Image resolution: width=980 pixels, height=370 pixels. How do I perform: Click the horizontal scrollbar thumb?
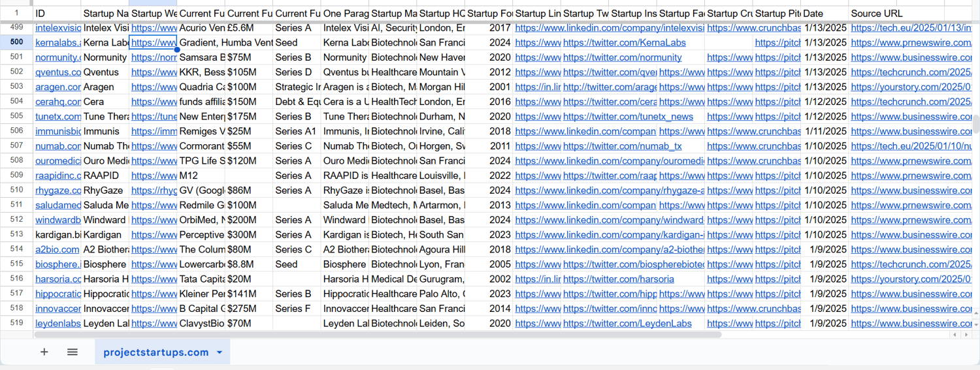(x=378, y=335)
